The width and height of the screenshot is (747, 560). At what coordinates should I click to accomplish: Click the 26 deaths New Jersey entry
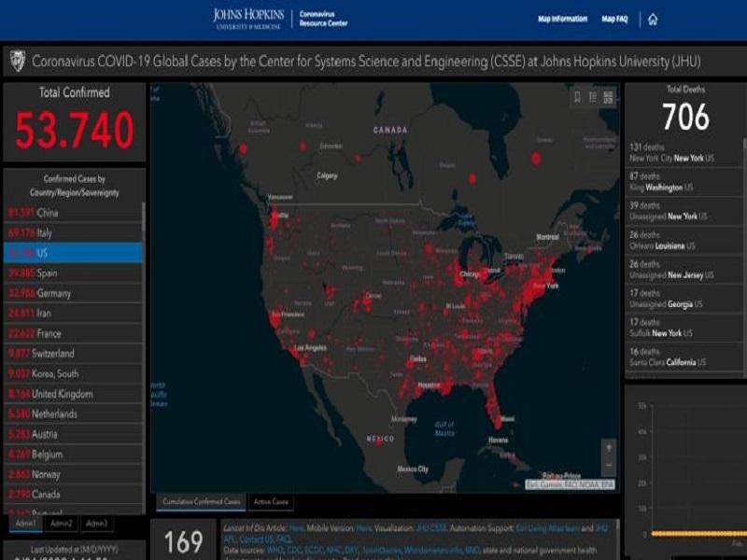pyautogui.click(x=684, y=270)
